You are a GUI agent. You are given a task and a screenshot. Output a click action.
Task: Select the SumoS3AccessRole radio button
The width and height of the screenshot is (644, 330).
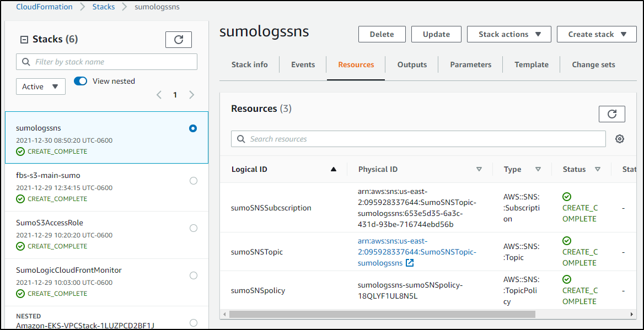point(194,228)
